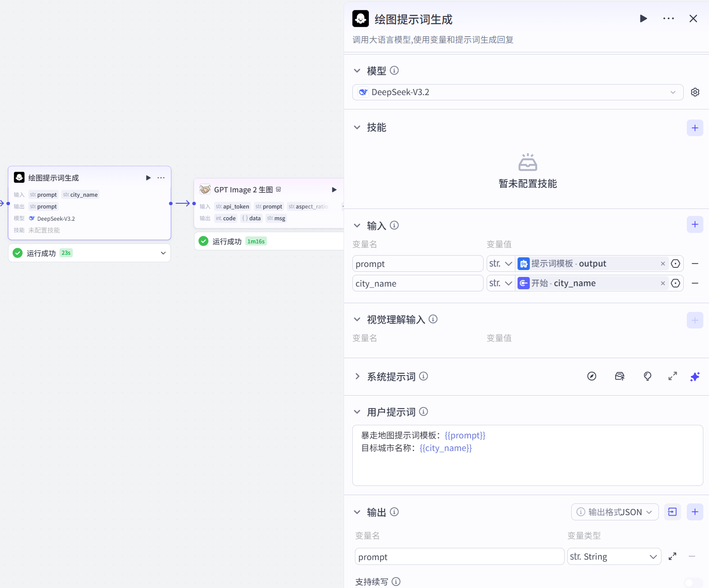This screenshot has width=709, height=588.
Task: Show info tooltip for 视觉理解输入
Action: (433, 319)
